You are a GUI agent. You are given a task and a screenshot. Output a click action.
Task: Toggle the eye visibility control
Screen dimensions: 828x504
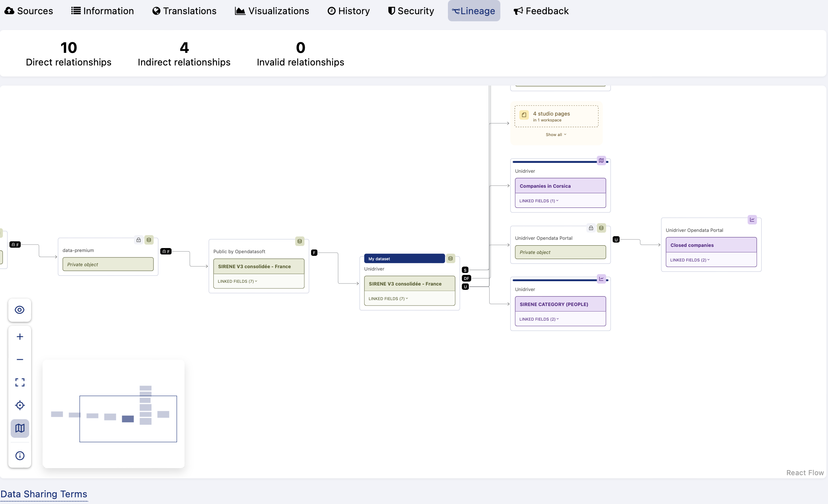pyautogui.click(x=20, y=310)
